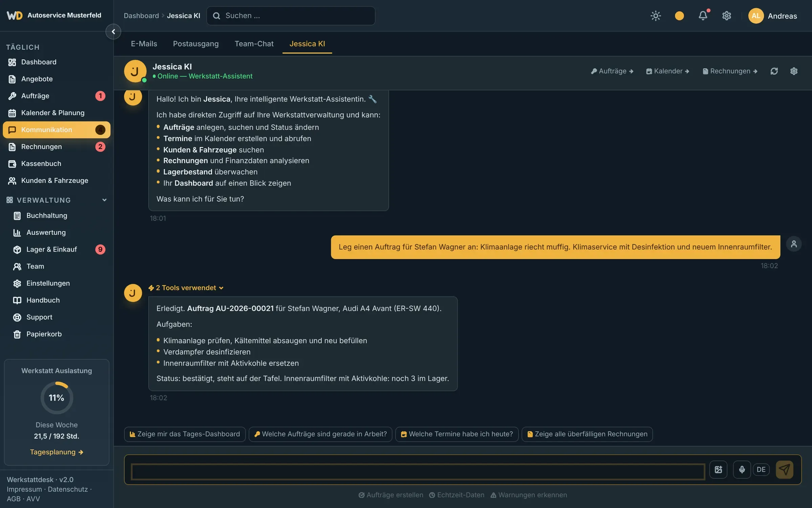Image resolution: width=812 pixels, height=508 pixels.
Task: Jump to Kalender from chat header
Action: click(x=668, y=71)
